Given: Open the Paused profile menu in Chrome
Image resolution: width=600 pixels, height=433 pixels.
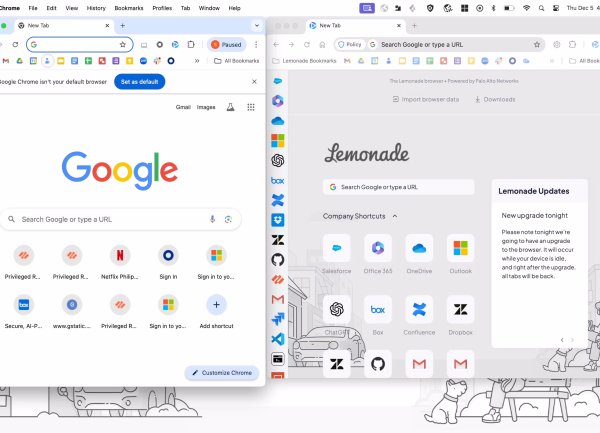Looking at the screenshot, I should pyautogui.click(x=227, y=45).
